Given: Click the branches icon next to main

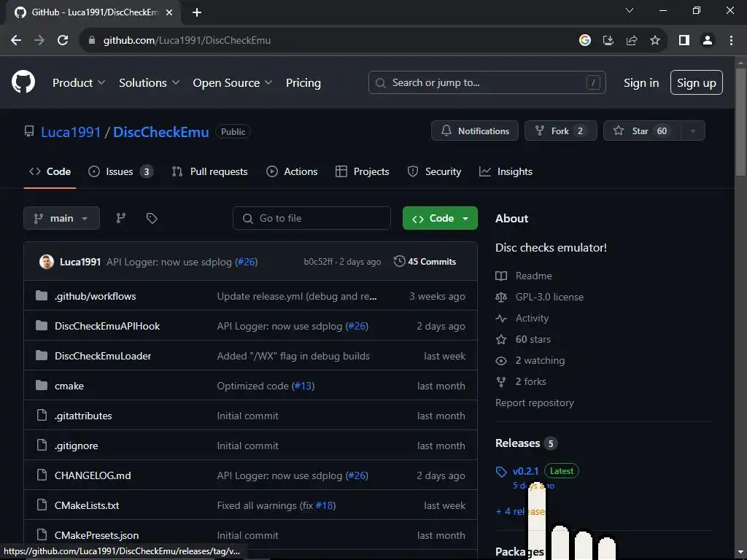Looking at the screenshot, I should click(121, 218).
